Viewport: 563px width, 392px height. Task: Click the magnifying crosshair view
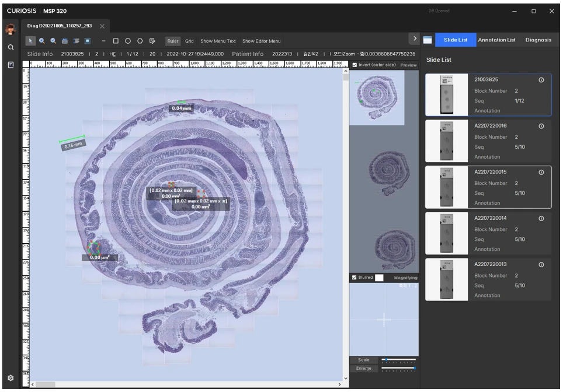pyautogui.click(x=384, y=319)
